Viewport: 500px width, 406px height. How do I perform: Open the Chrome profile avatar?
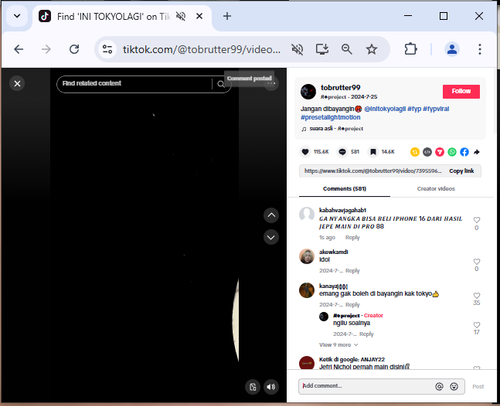[x=452, y=49]
